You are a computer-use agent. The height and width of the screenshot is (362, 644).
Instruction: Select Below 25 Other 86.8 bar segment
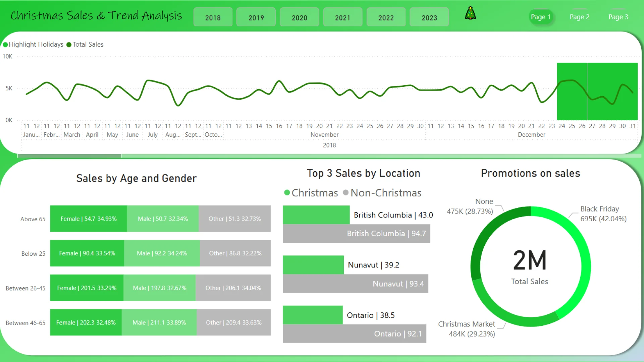click(x=235, y=253)
